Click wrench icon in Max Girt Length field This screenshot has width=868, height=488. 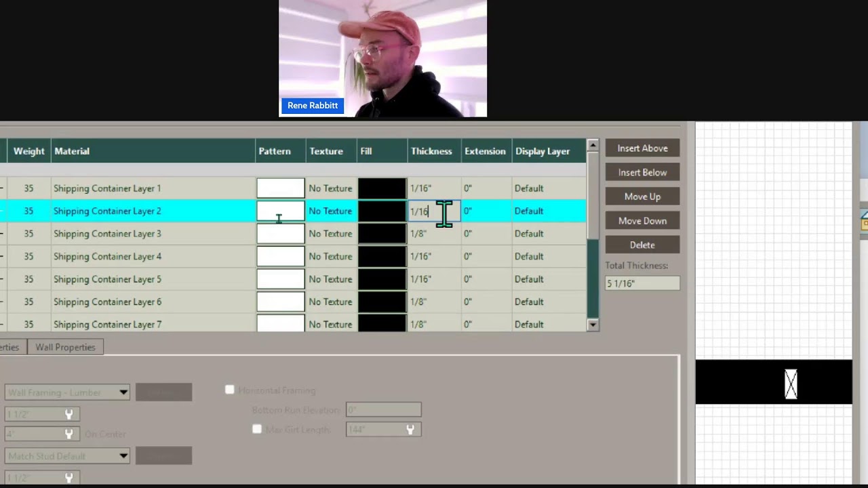click(x=410, y=430)
